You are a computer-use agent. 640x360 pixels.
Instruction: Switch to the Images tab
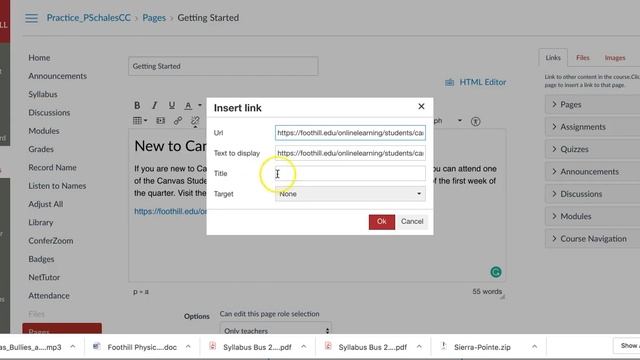[615, 58]
